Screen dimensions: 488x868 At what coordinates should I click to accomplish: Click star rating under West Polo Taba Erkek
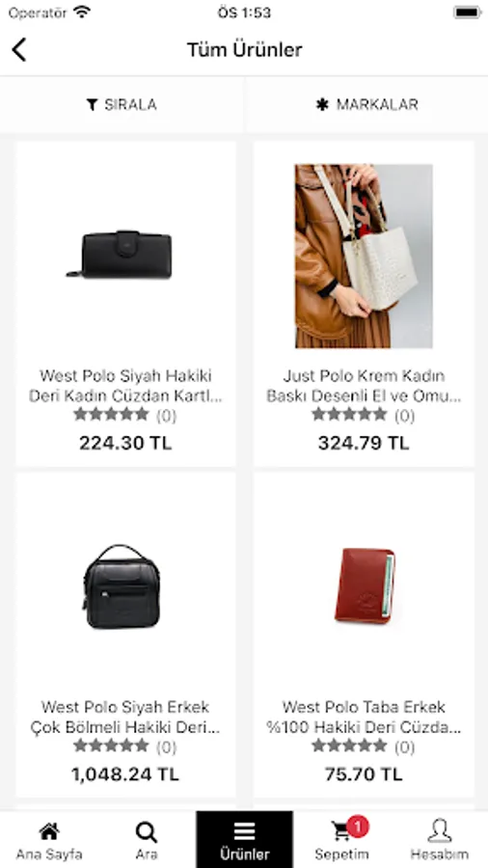click(350, 746)
